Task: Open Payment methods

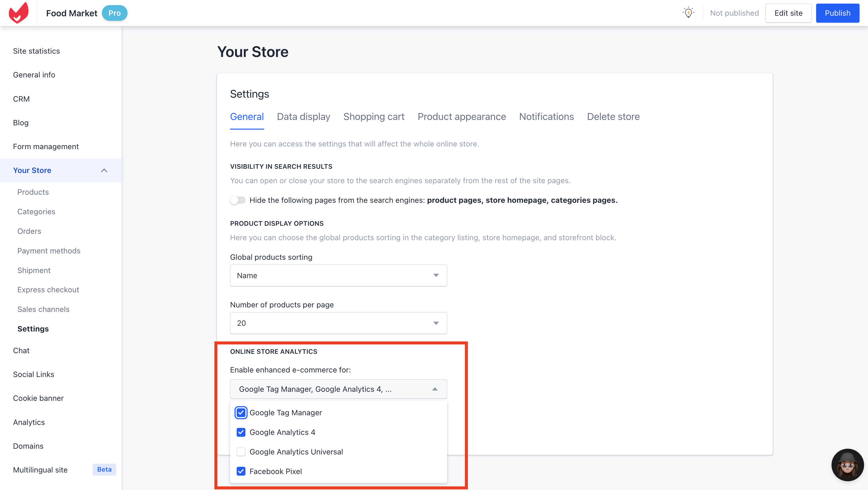Action: 49,250
